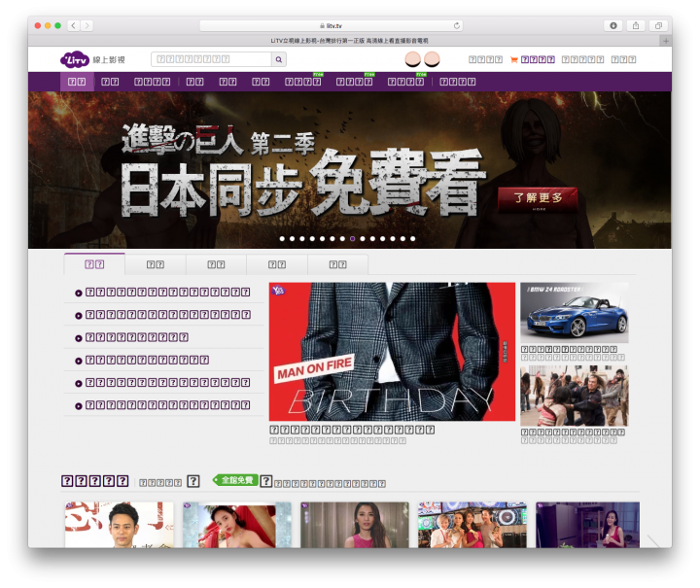
Task: Reload the page in the address bar
Action: tap(456, 26)
